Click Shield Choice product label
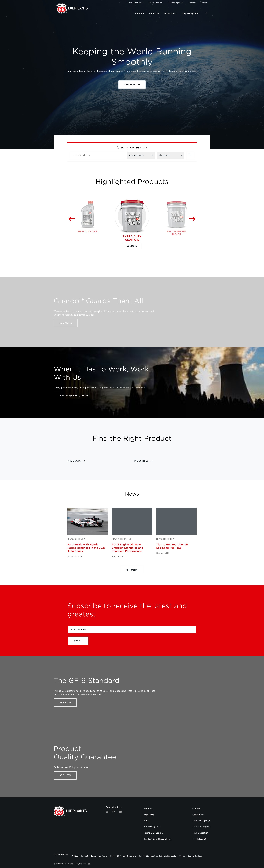The height and width of the screenshot is (868, 264). click(87, 231)
